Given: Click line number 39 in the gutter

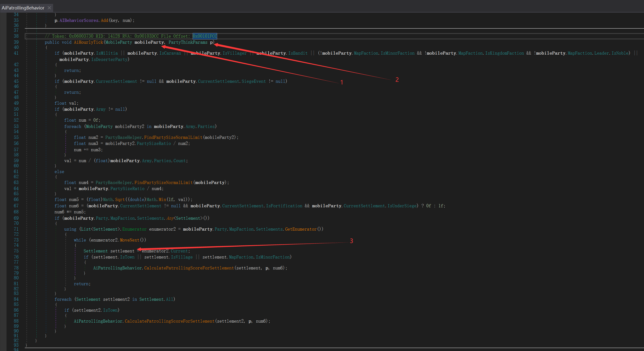Looking at the screenshot, I should [x=16, y=42].
